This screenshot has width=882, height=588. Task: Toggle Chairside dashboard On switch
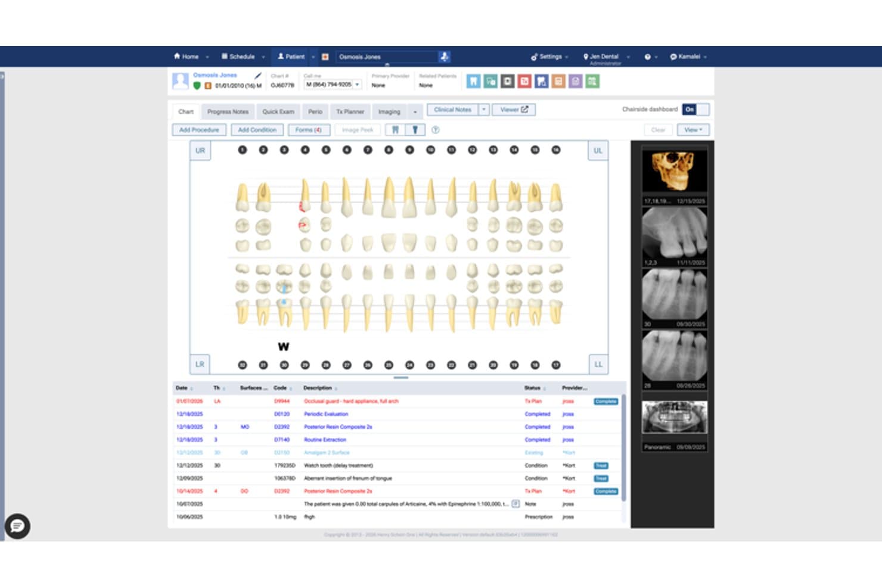coord(696,110)
